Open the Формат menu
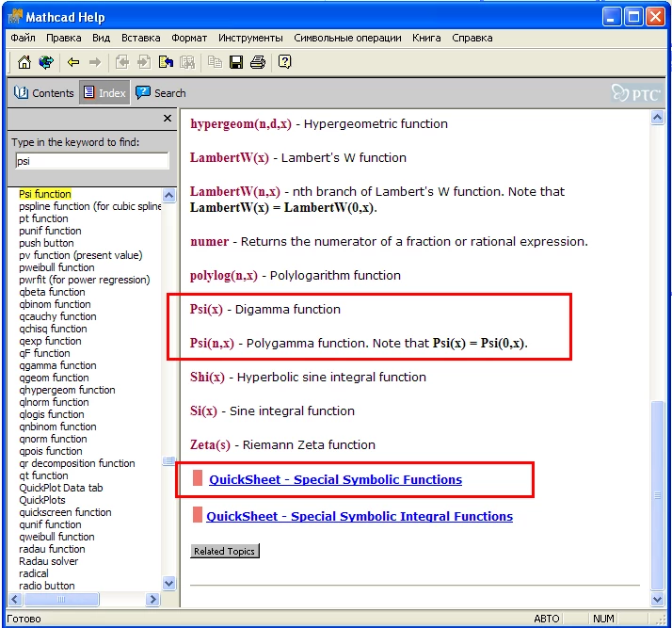Image resolution: width=672 pixels, height=628 pixels. 189,39
